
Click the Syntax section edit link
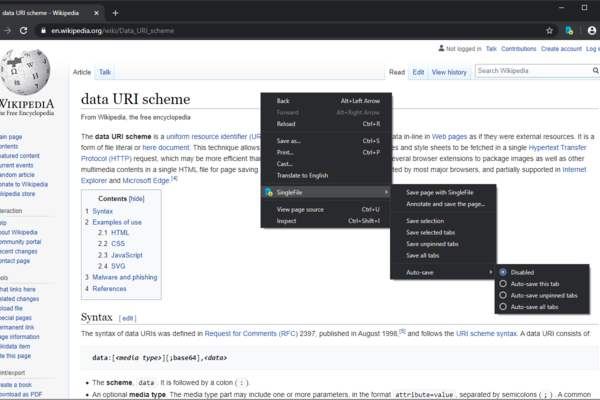pos(127,318)
